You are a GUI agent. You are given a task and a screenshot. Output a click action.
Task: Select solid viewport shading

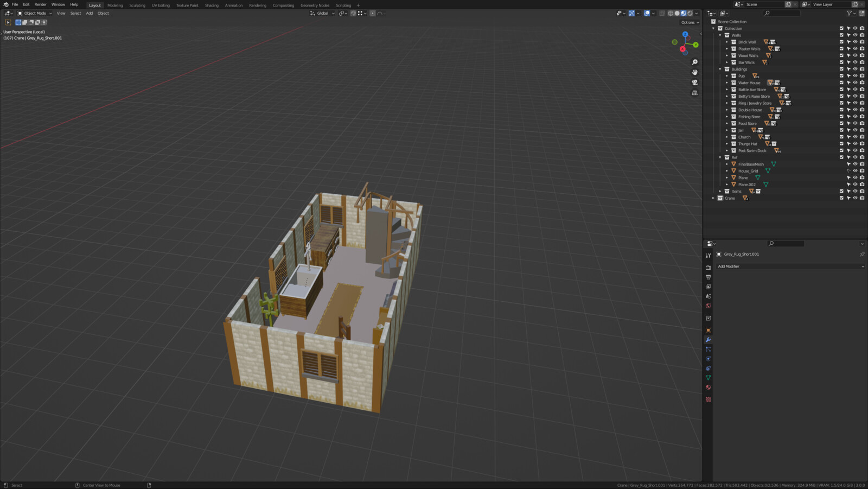(x=677, y=13)
